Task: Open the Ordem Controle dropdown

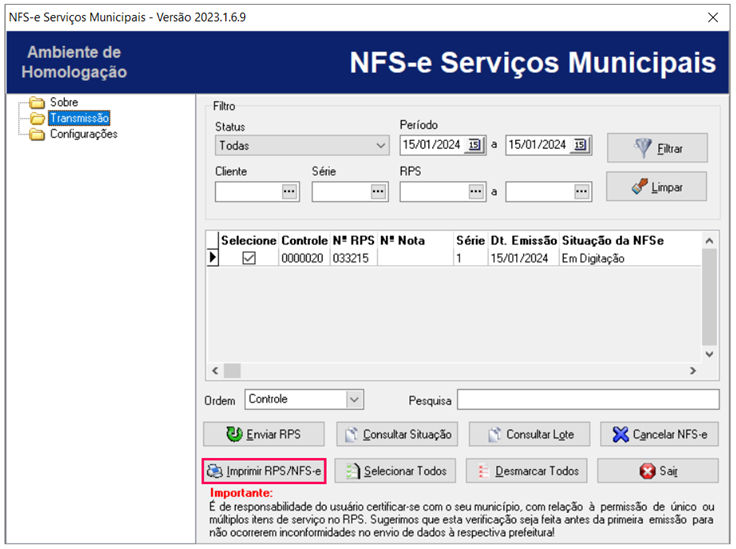Action: (x=354, y=399)
